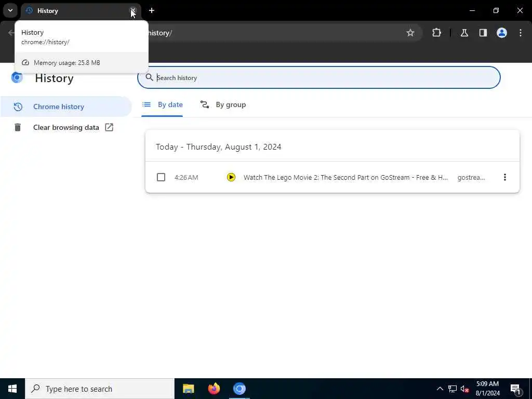Switch to the By group tab
This screenshot has height=399, width=532.
(223, 105)
